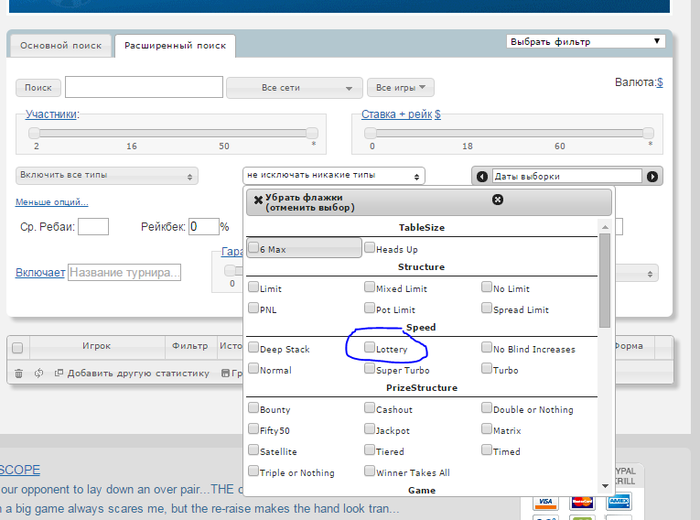This screenshot has height=520, width=700.
Task: Open the Все сети networks dropdown
Action: pos(294,88)
